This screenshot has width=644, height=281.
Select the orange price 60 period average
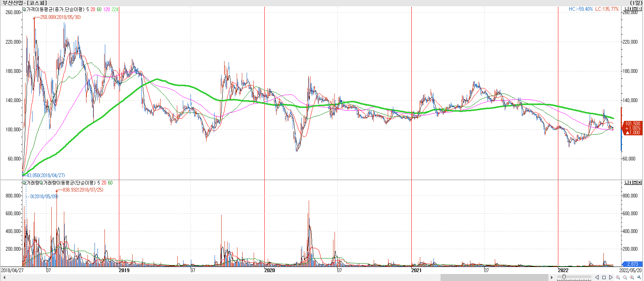(99, 9)
